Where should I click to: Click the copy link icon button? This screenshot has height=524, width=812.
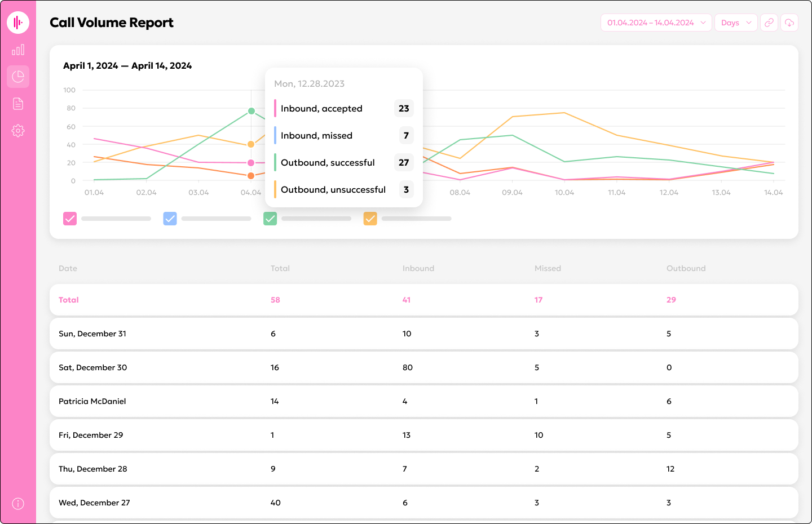[x=769, y=23]
